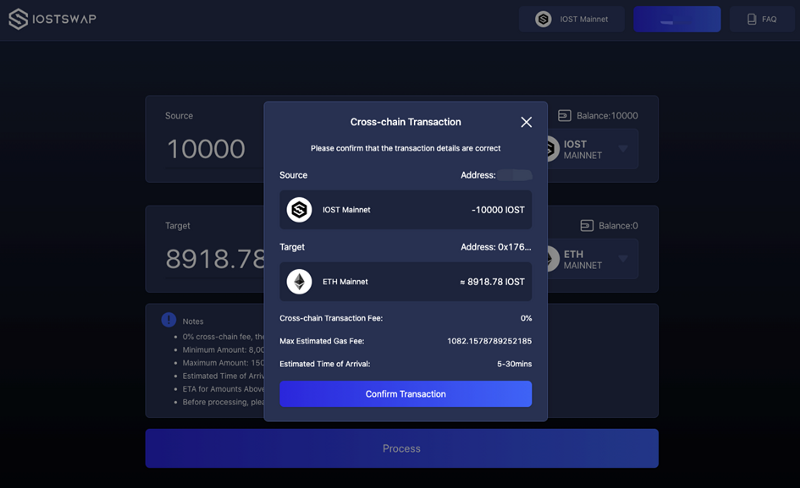Click the 'Before processing' note line
800x488 pixels.
(223, 402)
